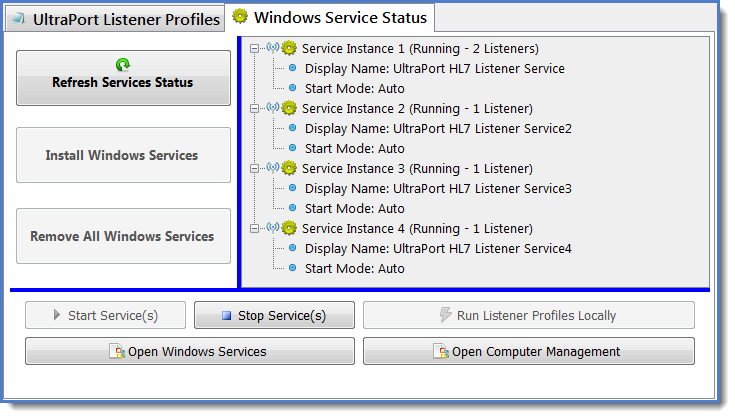The height and width of the screenshot is (418, 735).
Task: Collapse Service Instance 3 tree node
Action: click(254, 169)
